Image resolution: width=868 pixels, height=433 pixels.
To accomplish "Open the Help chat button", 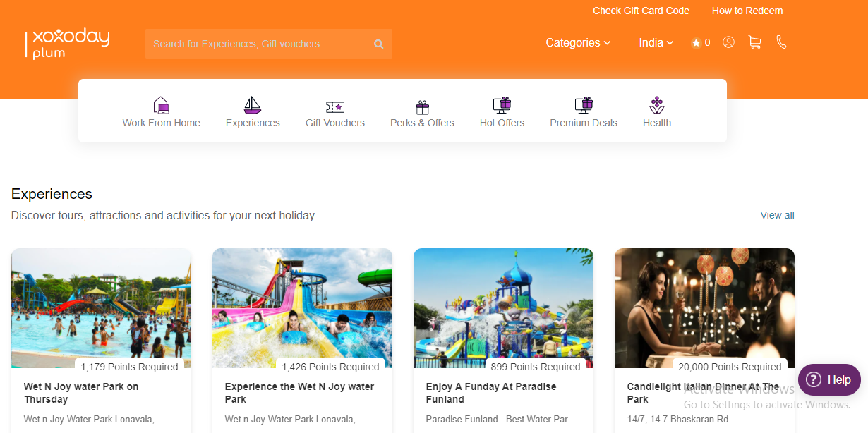I will coord(829,379).
